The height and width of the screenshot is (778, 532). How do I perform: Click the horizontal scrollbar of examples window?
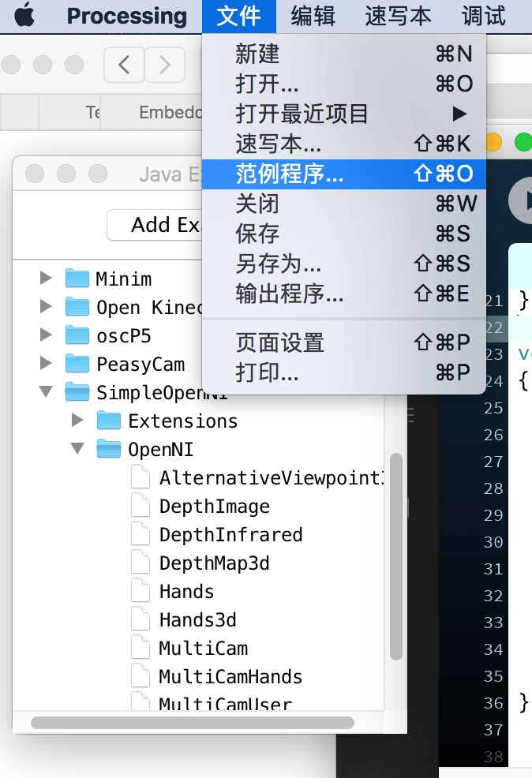pyautogui.click(x=193, y=723)
